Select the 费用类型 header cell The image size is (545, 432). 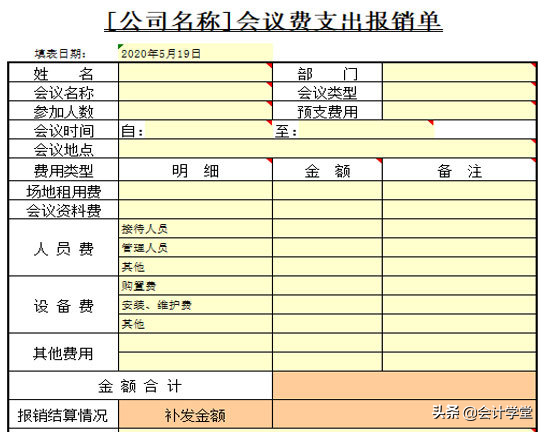coord(64,170)
